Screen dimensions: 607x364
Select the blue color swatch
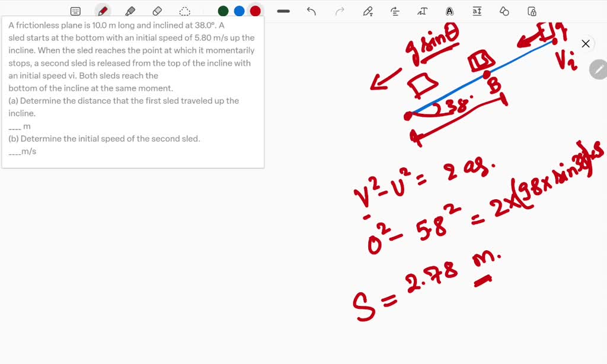(x=239, y=11)
